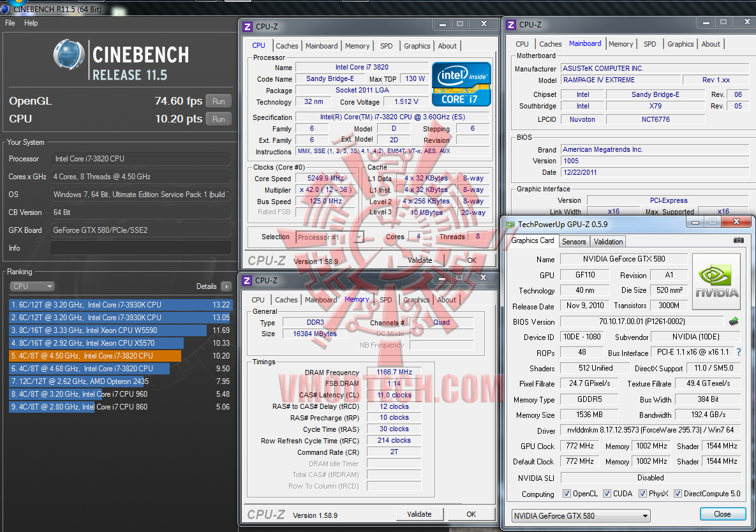Screen dimensions: 756x532
Task: Open the Ranking CPU dropdown
Action: (x=32, y=286)
